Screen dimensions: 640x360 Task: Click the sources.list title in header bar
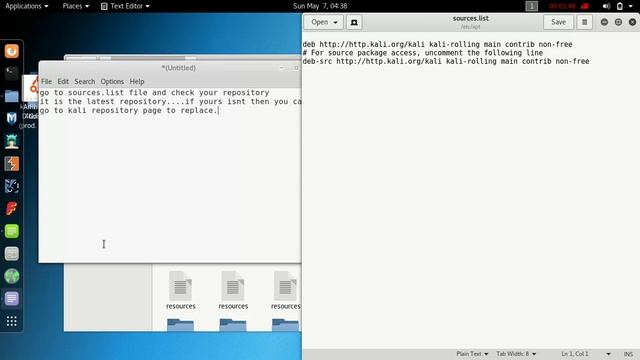tap(471, 18)
